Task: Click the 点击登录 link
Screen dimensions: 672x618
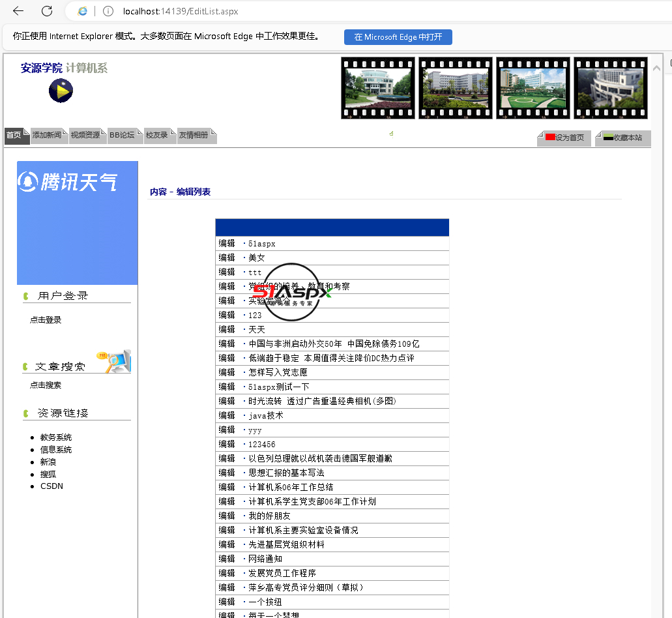Action: click(46, 320)
